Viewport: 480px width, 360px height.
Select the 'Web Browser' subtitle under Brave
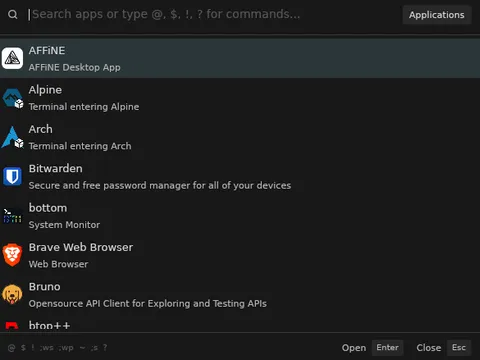(58, 264)
